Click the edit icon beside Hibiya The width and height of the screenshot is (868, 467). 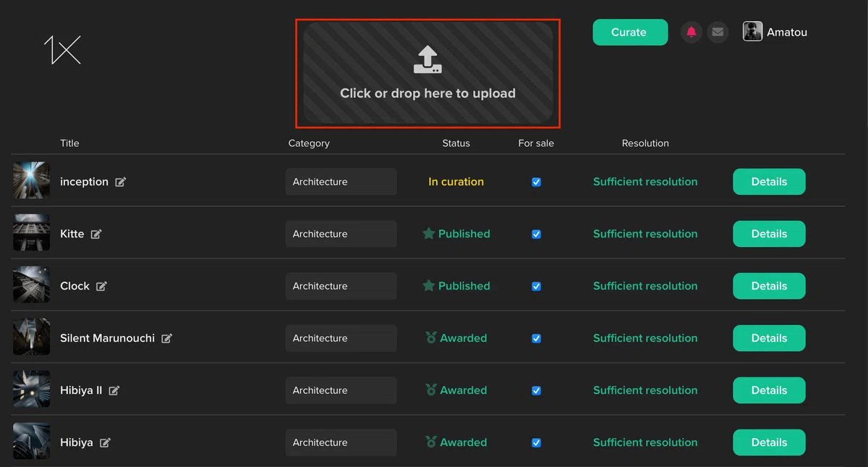105,442
